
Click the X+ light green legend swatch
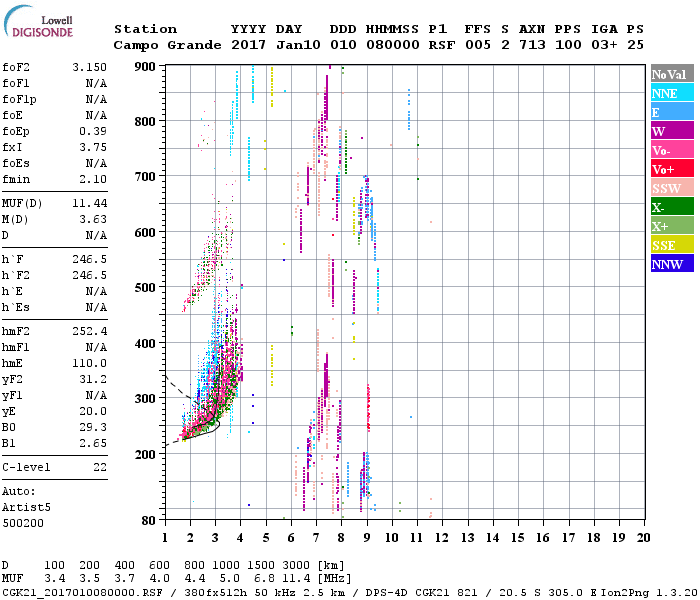672,225
